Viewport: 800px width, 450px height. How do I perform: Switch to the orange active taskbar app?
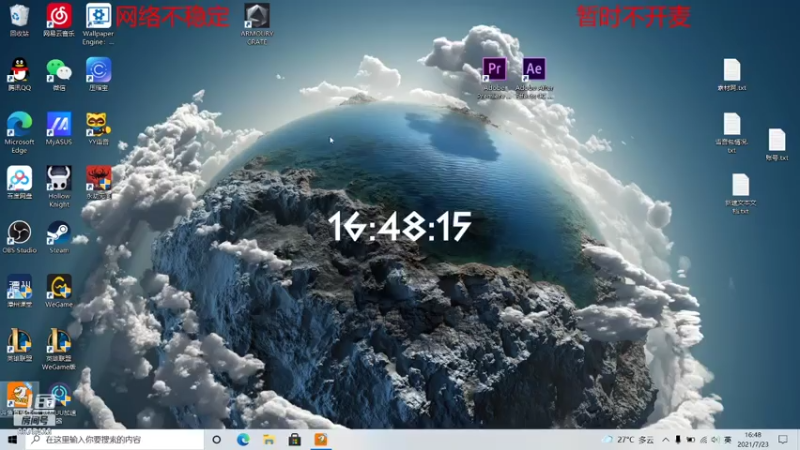click(x=320, y=439)
